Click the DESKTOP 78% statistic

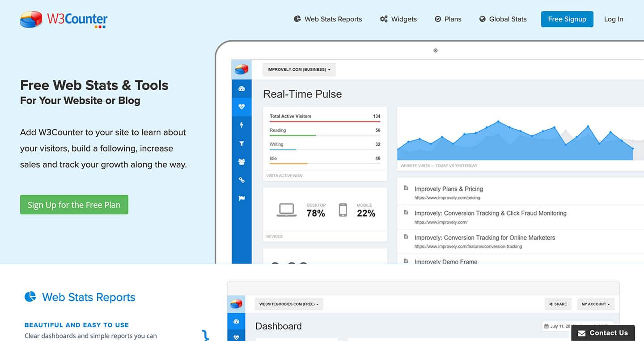(x=316, y=210)
